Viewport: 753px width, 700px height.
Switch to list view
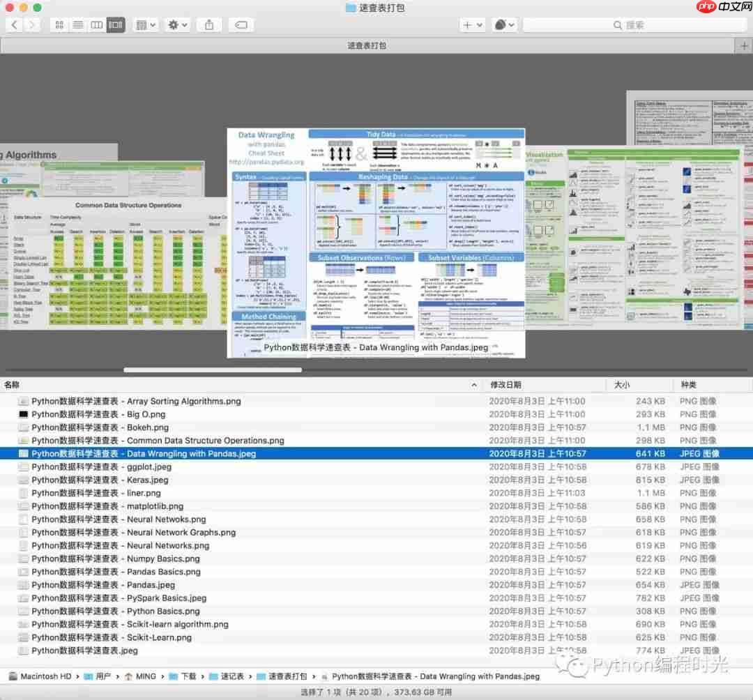pyautogui.click(x=78, y=24)
